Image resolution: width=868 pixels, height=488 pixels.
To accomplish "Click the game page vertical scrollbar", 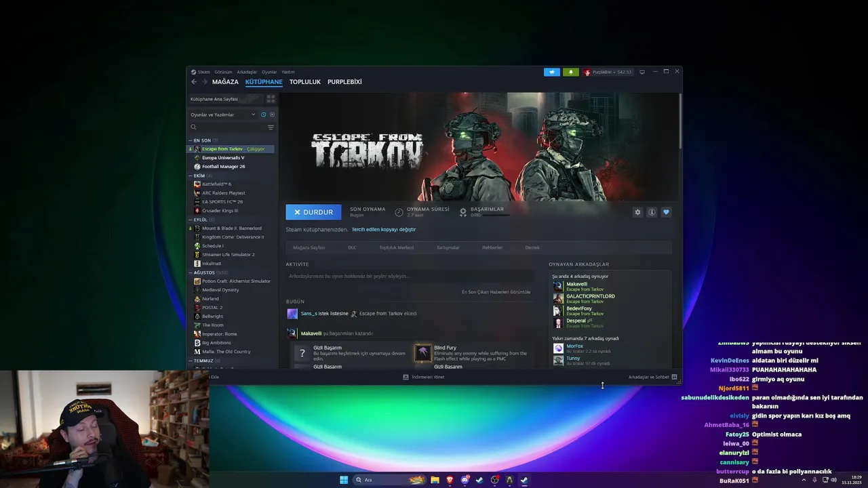I will 679,121.
